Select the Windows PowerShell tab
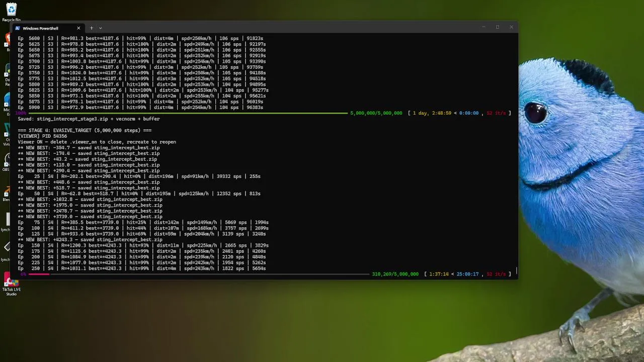 (48, 28)
